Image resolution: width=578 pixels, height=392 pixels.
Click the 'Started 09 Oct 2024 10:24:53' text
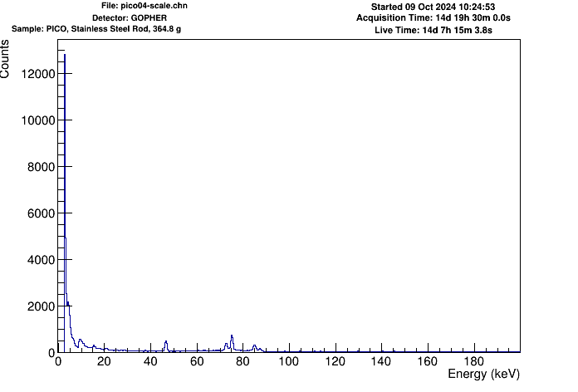pos(433,7)
